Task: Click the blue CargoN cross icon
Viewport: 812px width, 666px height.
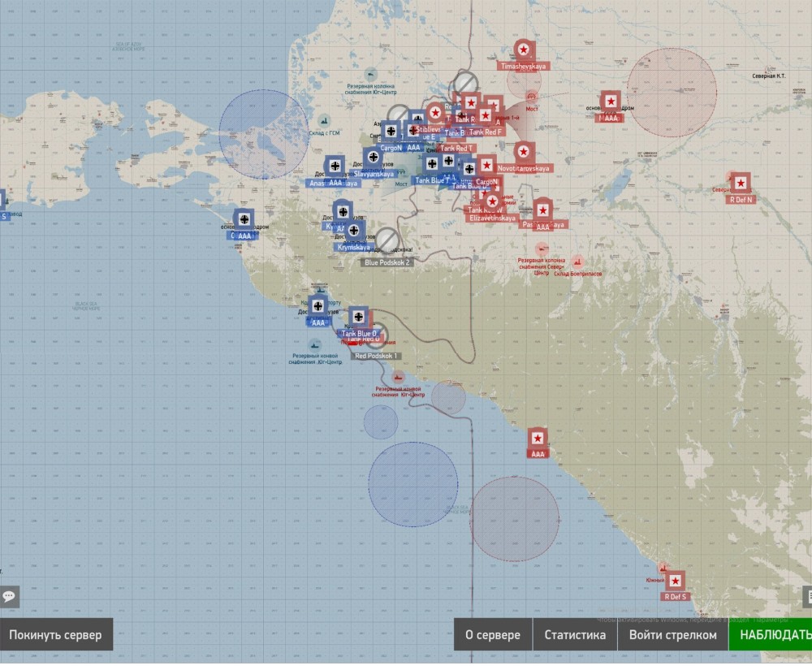Action: 391,132
